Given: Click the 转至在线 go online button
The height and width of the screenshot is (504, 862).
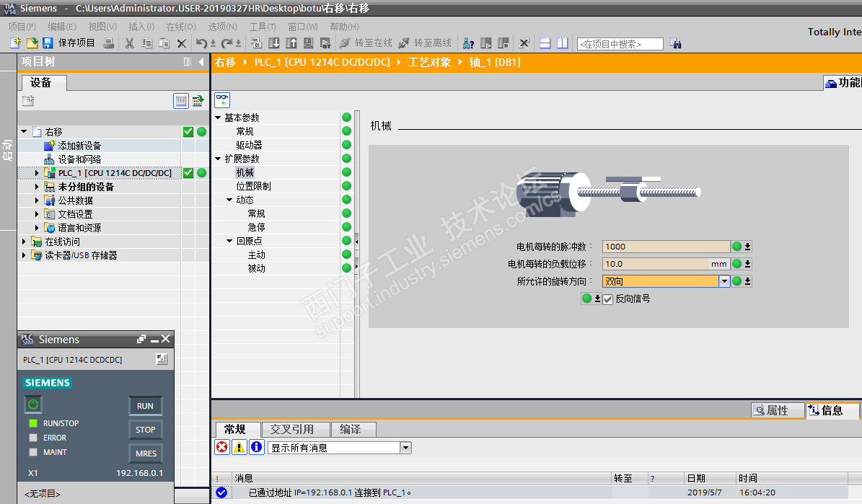Looking at the screenshot, I should click(366, 43).
